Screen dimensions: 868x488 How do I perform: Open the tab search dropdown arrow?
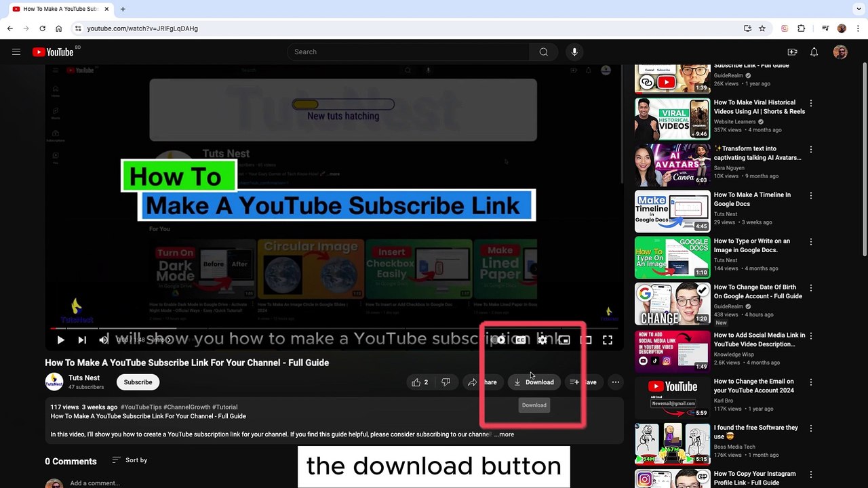coord(859,9)
